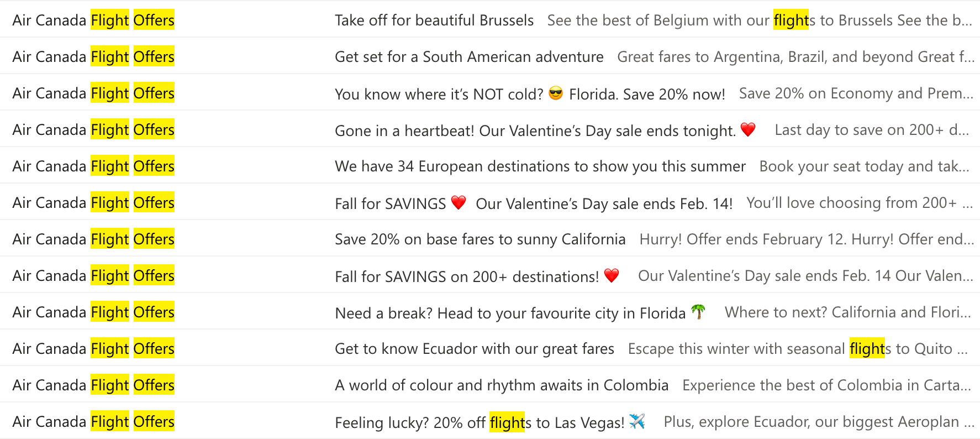Open the 'Get set for a South American adventure' email
This screenshot has height=439, width=980.
coord(490,56)
